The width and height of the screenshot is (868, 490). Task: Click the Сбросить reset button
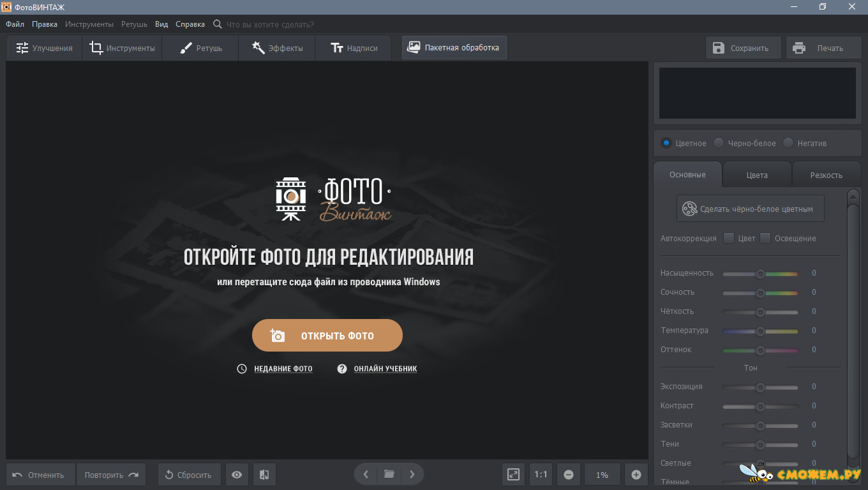pyautogui.click(x=190, y=475)
